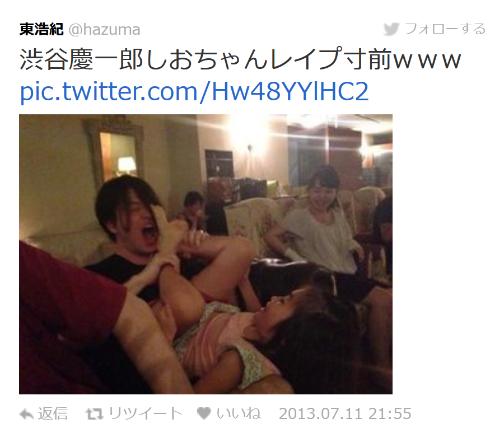Click the 21:55 time in the timestamp
The width and height of the screenshot is (504, 442).
tap(390, 414)
